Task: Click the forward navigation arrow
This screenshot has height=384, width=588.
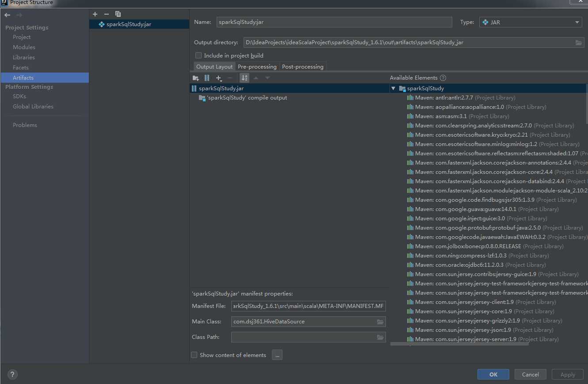Action: click(19, 15)
